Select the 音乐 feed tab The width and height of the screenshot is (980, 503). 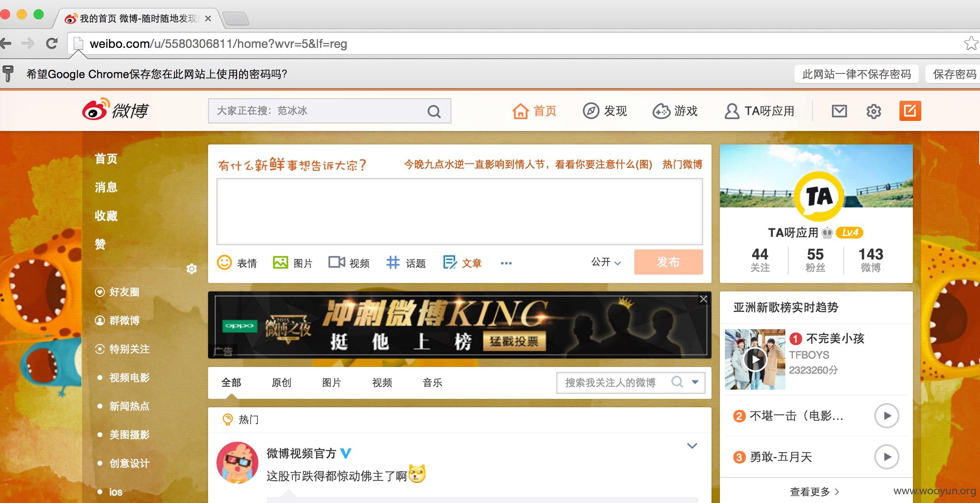pos(433,382)
